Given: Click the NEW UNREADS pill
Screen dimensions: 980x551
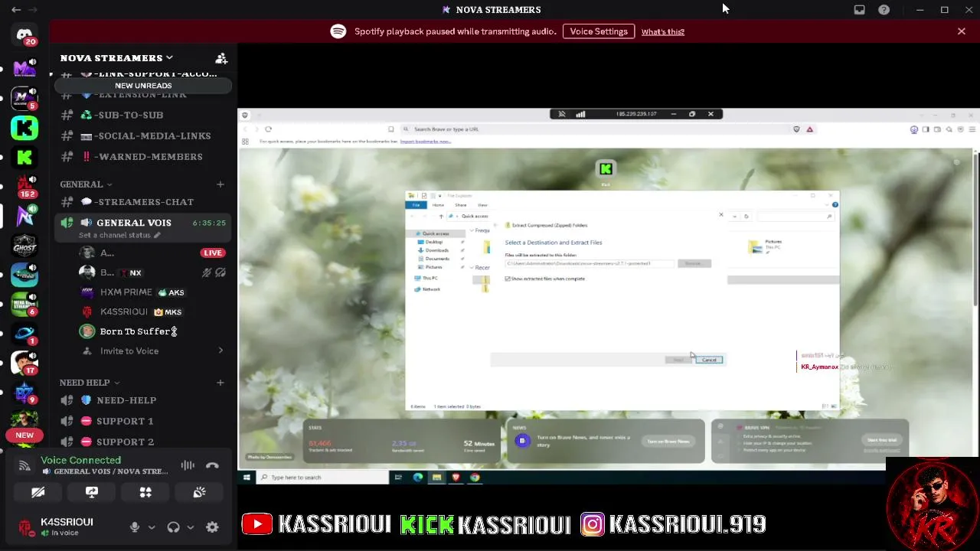Looking at the screenshot, I should click(143, 86).
